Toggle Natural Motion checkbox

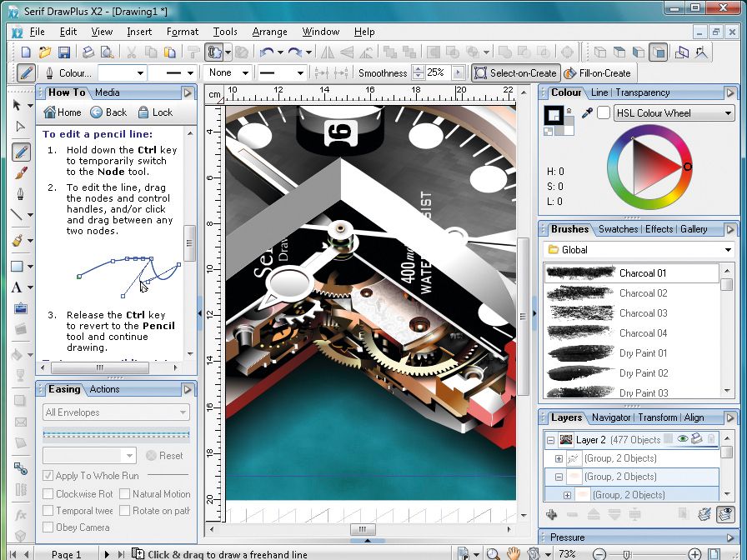point(124,494)
